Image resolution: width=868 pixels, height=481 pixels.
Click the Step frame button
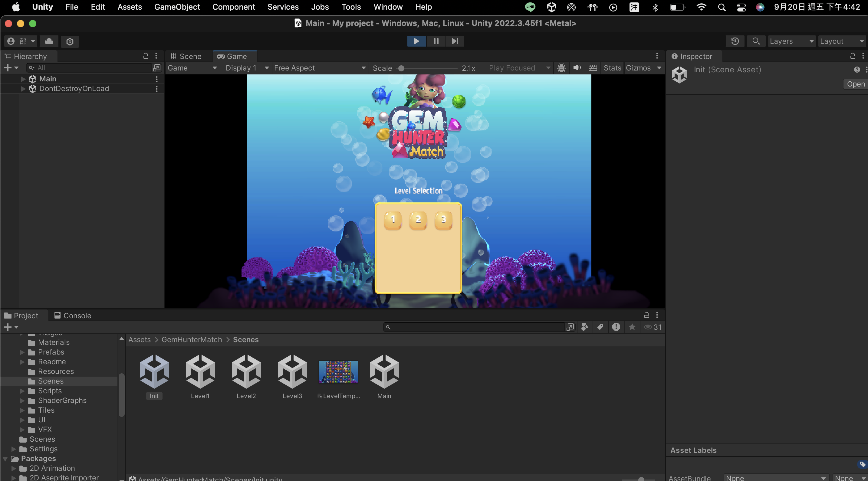tap(455, 41)
